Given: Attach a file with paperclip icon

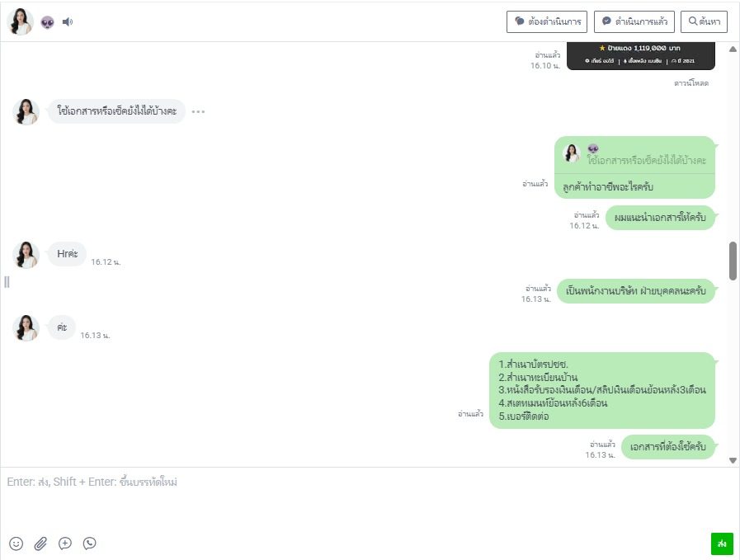Looking at the screenshot, I should pos(40,544).
